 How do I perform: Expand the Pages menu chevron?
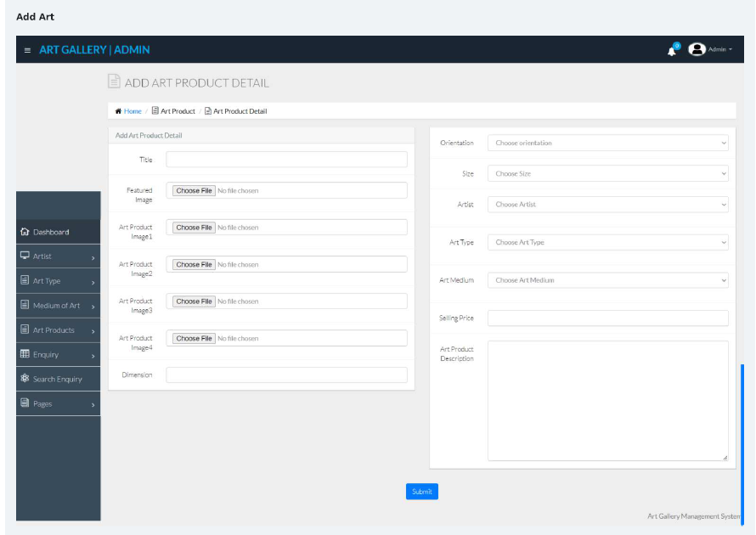click(x=93, y=405)
